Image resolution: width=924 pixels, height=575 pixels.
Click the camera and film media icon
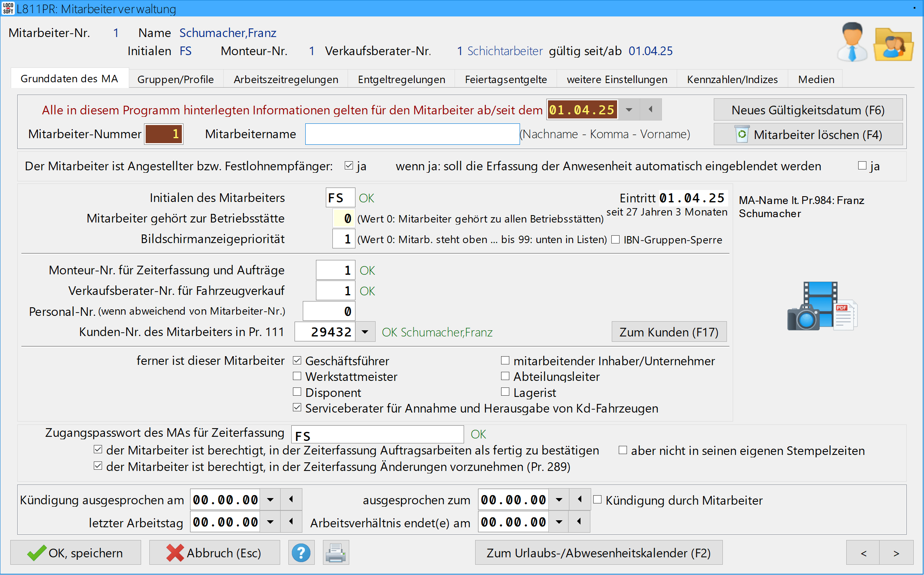(822, 306)
